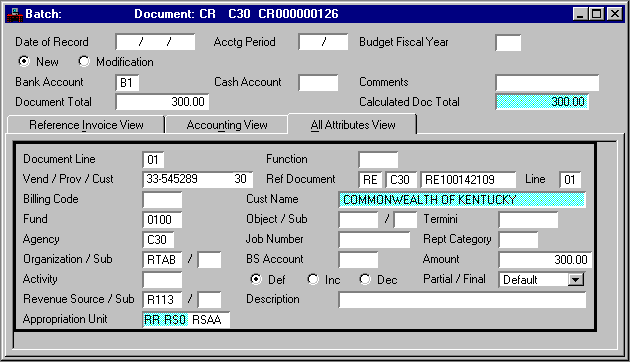
Task: Click the Activity field
Action: pyautogui.click(x=162, y=280)
